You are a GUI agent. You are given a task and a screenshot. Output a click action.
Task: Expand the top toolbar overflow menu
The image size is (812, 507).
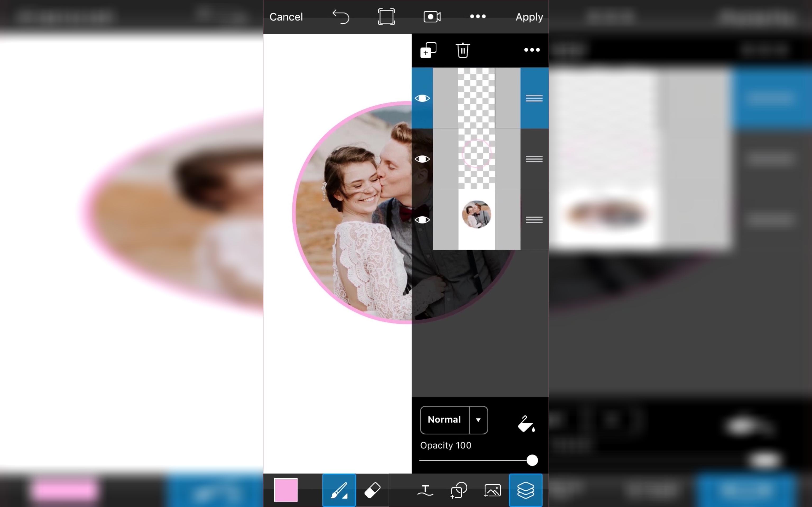point(478,17)
